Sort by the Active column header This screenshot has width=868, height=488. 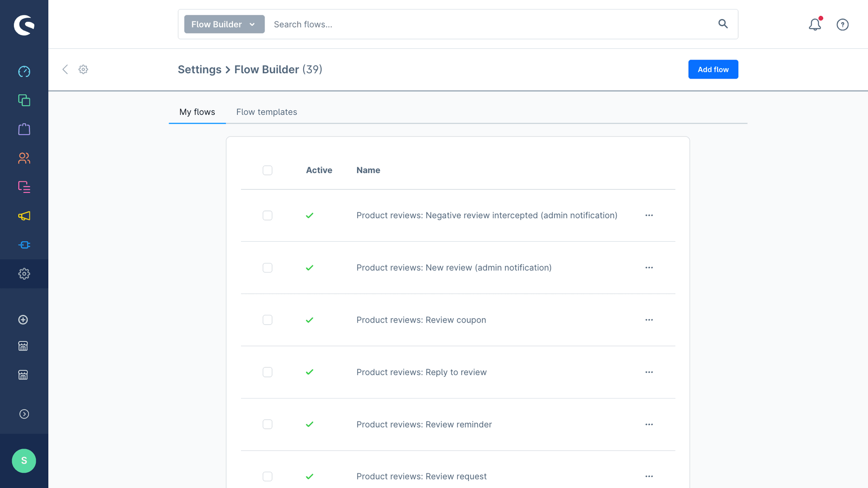click(x=319, y=170)
